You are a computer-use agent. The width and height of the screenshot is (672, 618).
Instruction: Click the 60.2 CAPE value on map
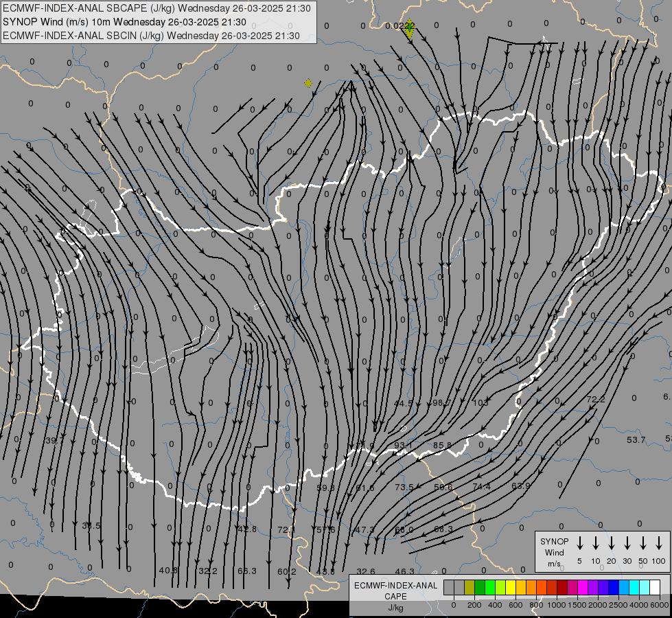[287, 571]
